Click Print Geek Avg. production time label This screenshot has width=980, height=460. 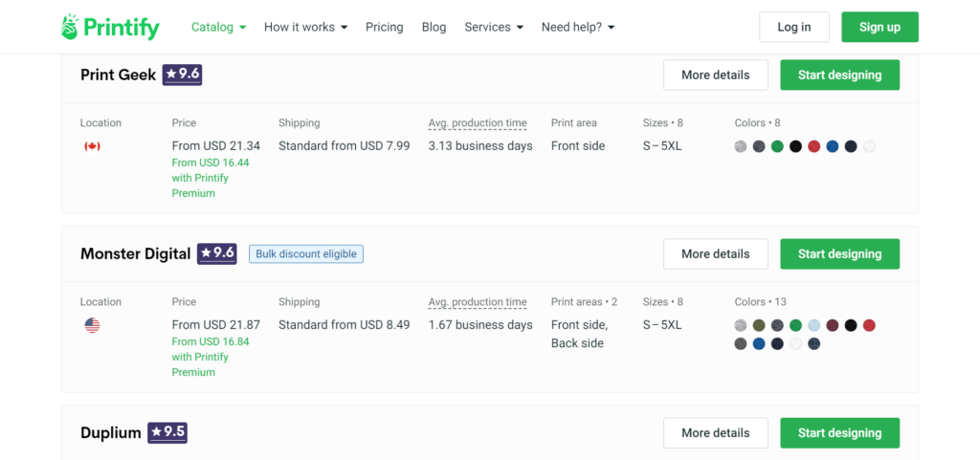[x=478, y=123]
